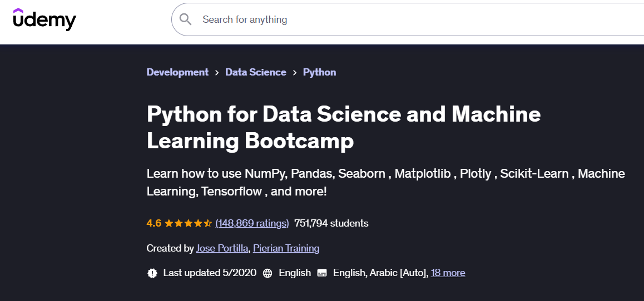
Task: Click the closed captions icon
Action: 323,273
